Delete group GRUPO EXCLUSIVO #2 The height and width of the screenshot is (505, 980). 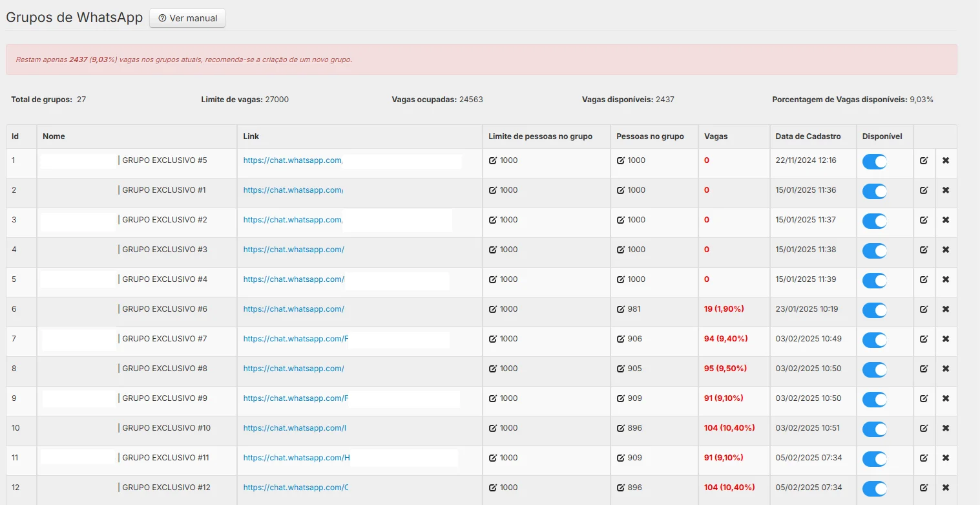946,220
